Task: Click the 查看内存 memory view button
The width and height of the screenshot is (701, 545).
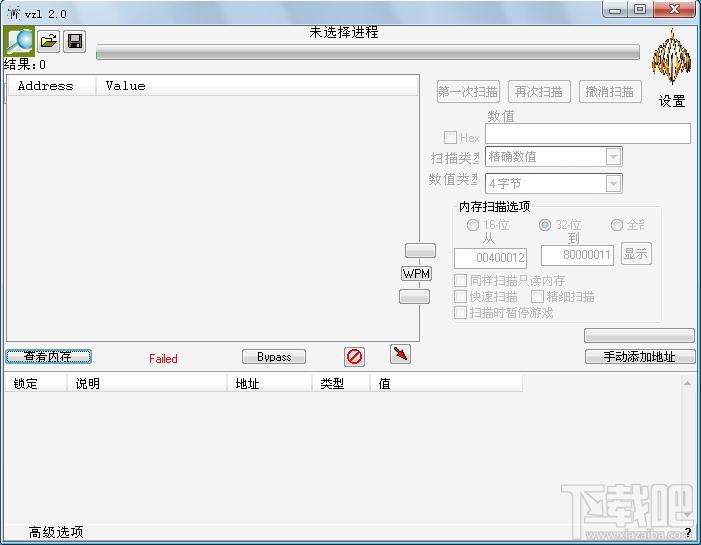Action: (48, 357)
